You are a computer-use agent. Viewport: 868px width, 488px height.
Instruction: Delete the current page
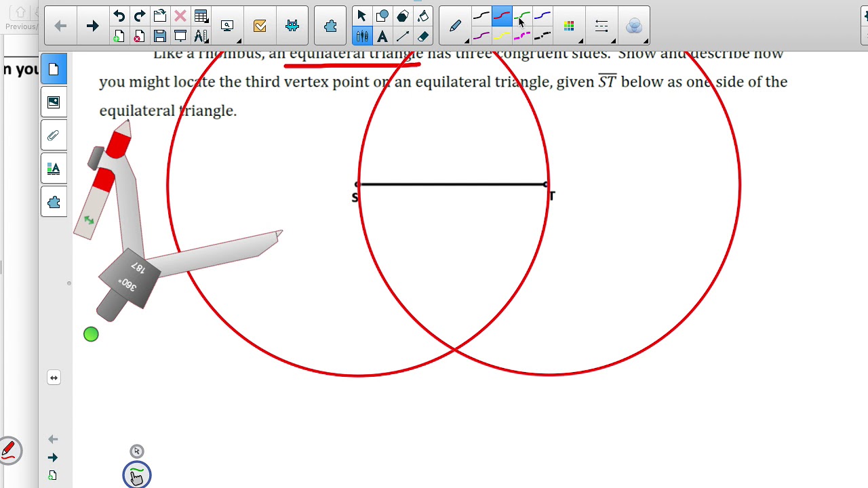(140, 36)
